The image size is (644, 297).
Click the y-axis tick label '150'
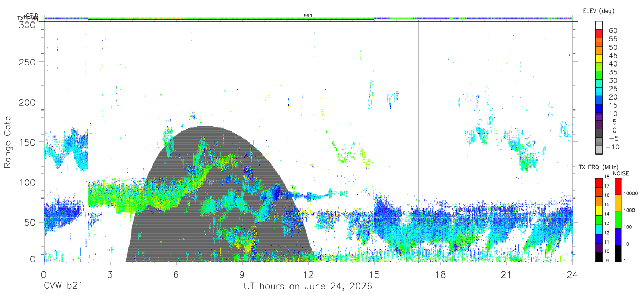[27, 142]
